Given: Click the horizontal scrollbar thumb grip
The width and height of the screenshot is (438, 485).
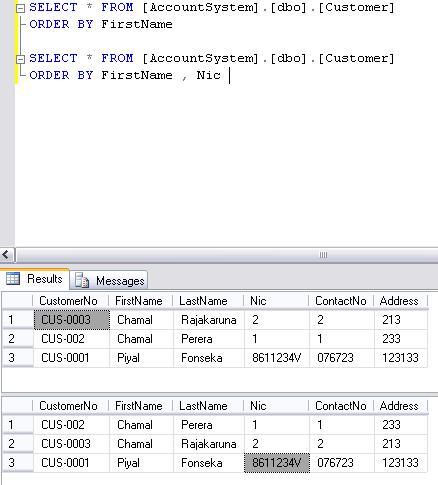Looking at the screenshot, I should coord(323,255).
